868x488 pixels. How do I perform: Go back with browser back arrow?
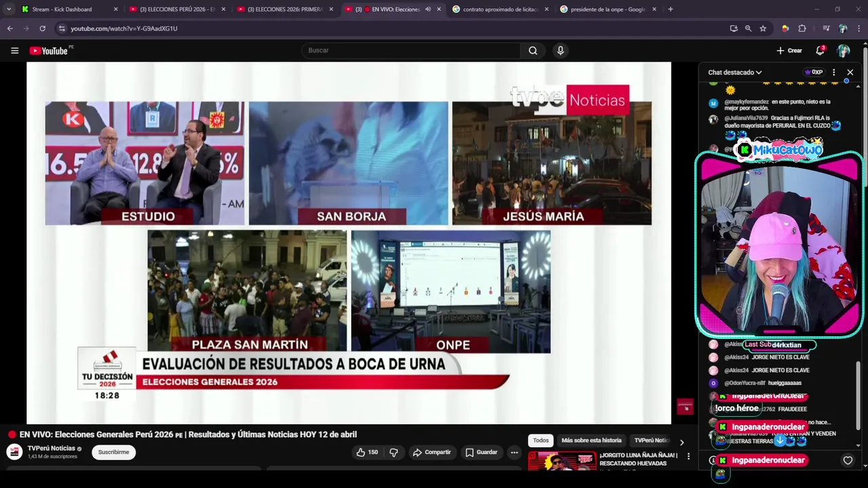click(x=9, y=28)
